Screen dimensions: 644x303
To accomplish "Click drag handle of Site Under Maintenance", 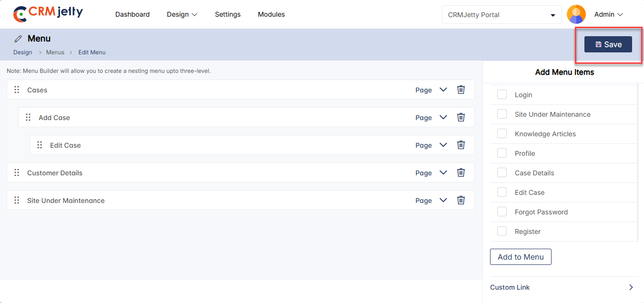I will point(17,201).
